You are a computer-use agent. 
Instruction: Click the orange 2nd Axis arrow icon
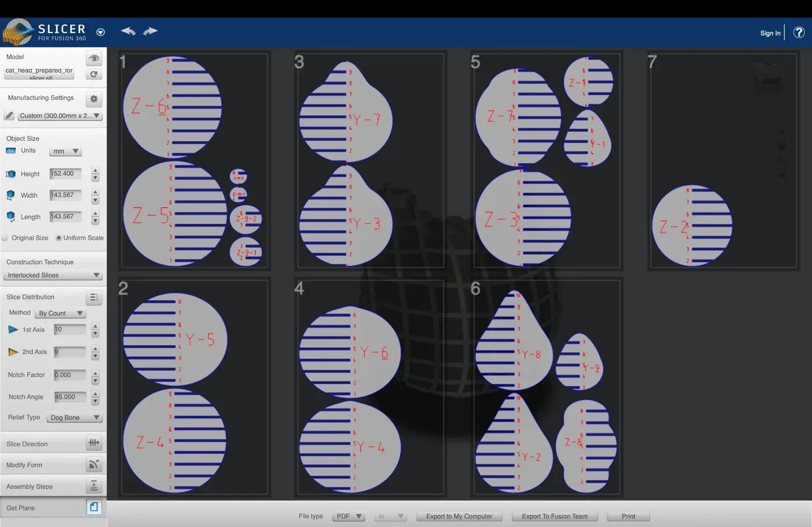tap(13, 352)
